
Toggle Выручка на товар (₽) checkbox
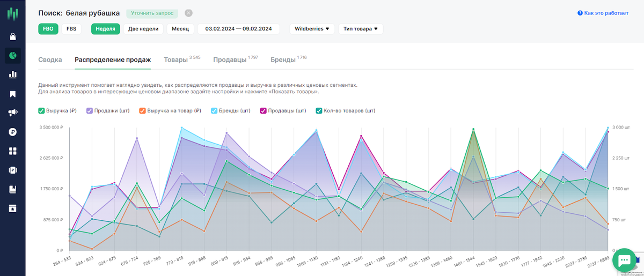coord(142,111)
